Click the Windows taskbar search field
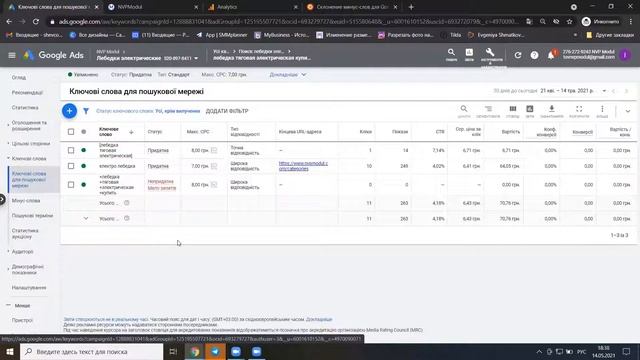Viewport: 640px width, 360px height. click(x=91, y=351)
